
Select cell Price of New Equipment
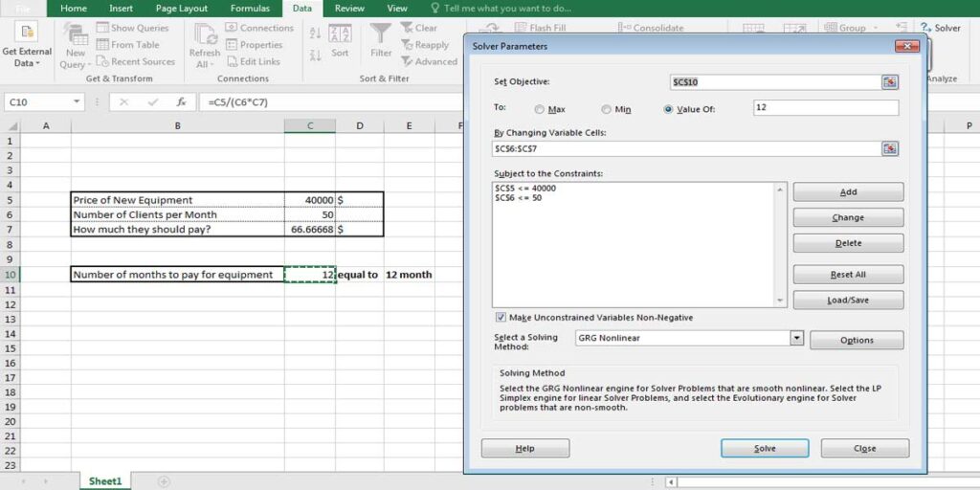tap(177, 200)
